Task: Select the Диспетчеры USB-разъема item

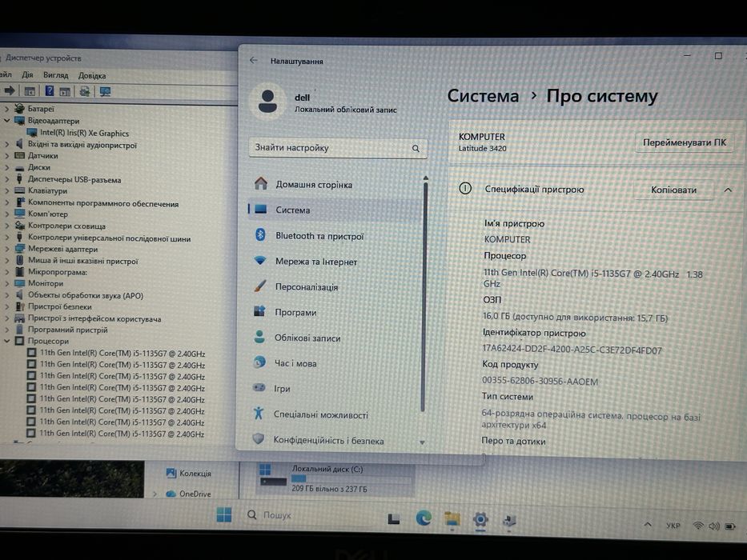Action: (74, 179)
